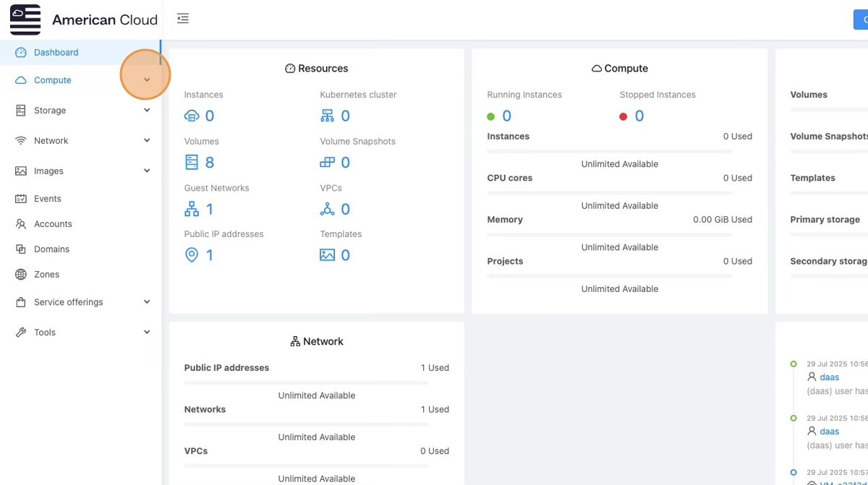This screenshot has height=485, width=868.
Task: Expand the Storage sidebar section
Action: [x=147, y=111]
